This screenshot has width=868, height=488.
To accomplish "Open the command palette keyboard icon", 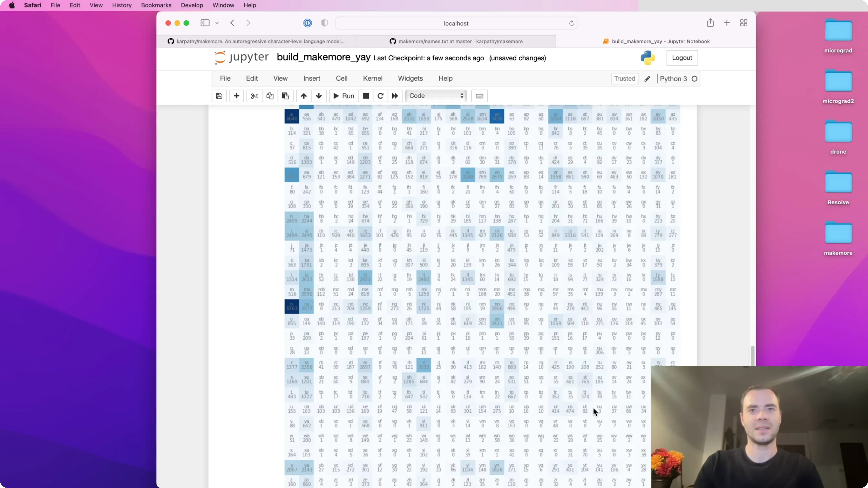I will (x=480, y=96).
